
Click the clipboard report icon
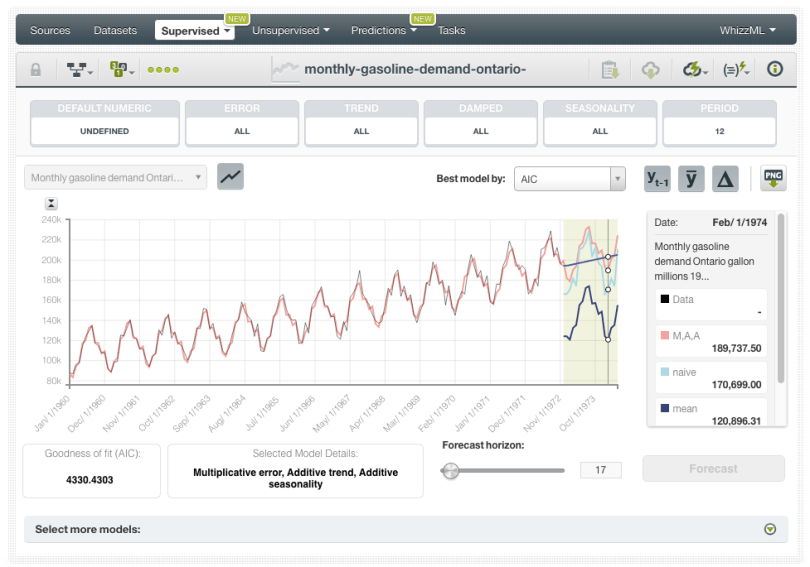609,70
